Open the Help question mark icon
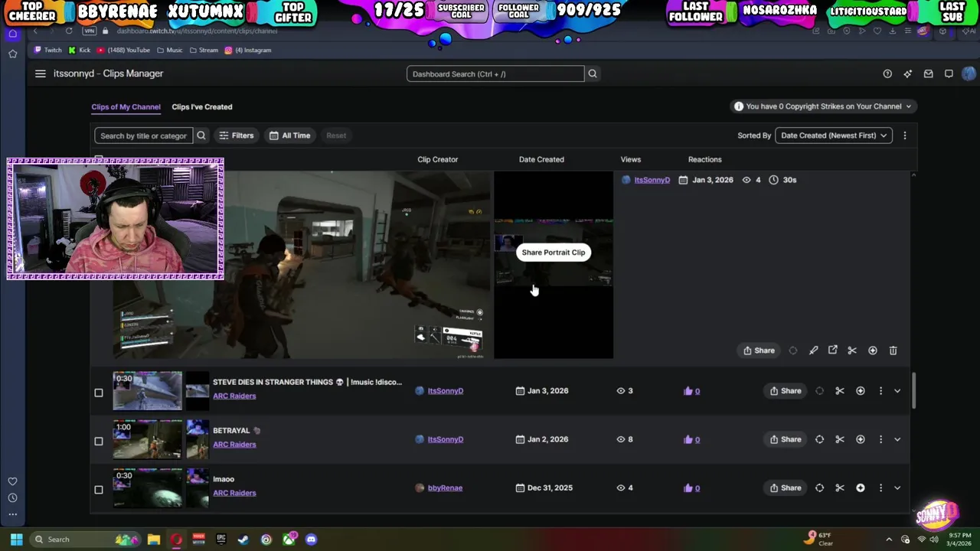The height and width of the screenshot is (551, 980). [x=887, y=73]
